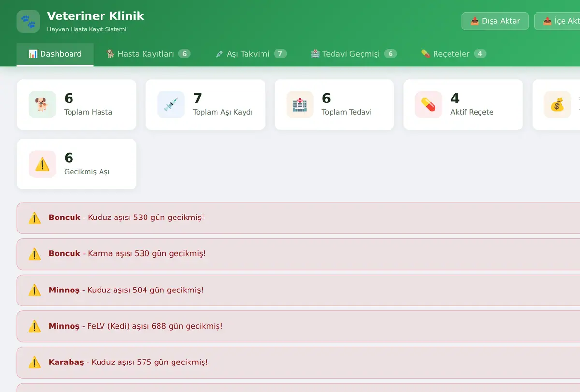
Task: Click the warning icon in Gecikmiş Aşı card
Action: coord(42,164)
